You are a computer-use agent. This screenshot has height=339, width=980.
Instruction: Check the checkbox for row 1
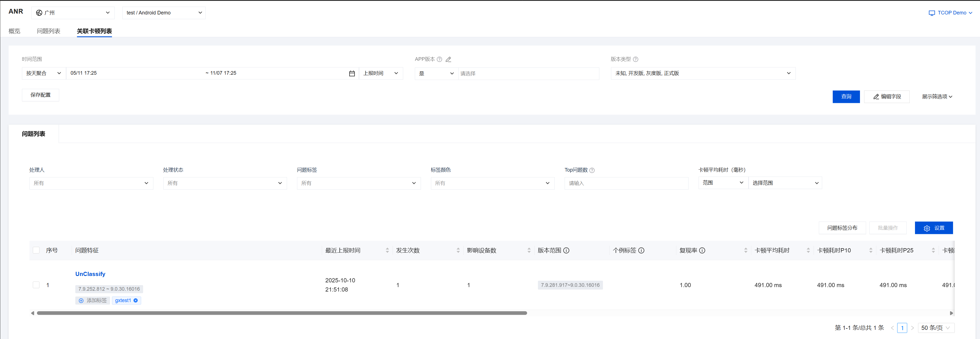click(x=36, y=285)
